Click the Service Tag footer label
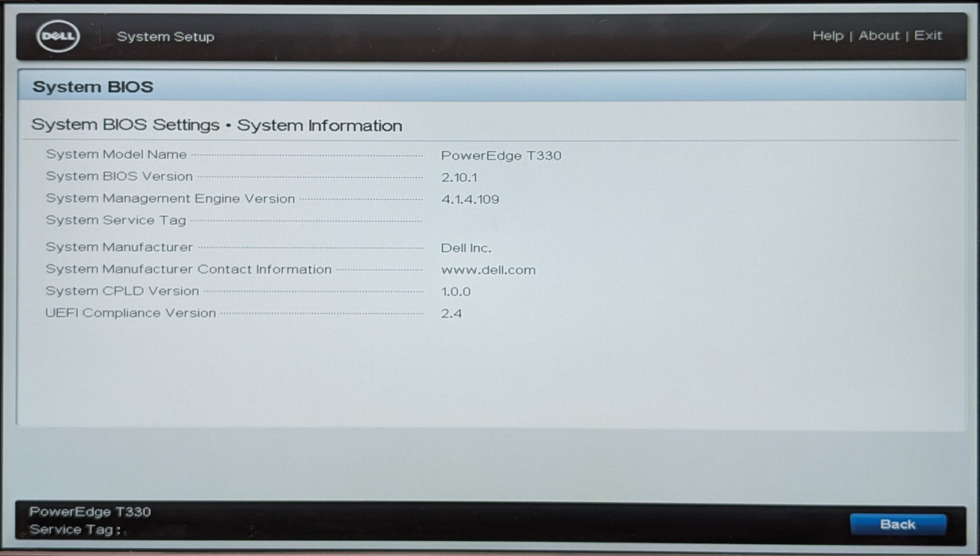The width and height of the screenshot is (980, 556). tap(75, 529)
